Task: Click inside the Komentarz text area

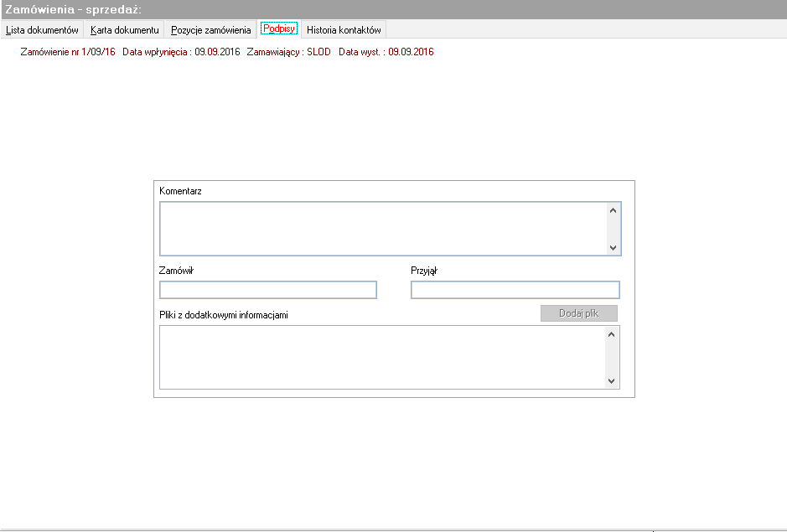Action: 383,229
